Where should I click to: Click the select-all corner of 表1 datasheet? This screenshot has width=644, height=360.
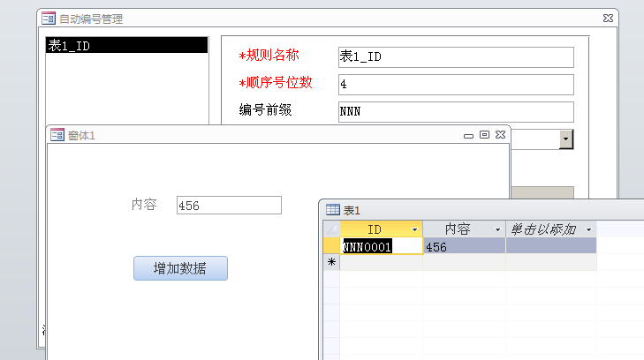(331, 229)
